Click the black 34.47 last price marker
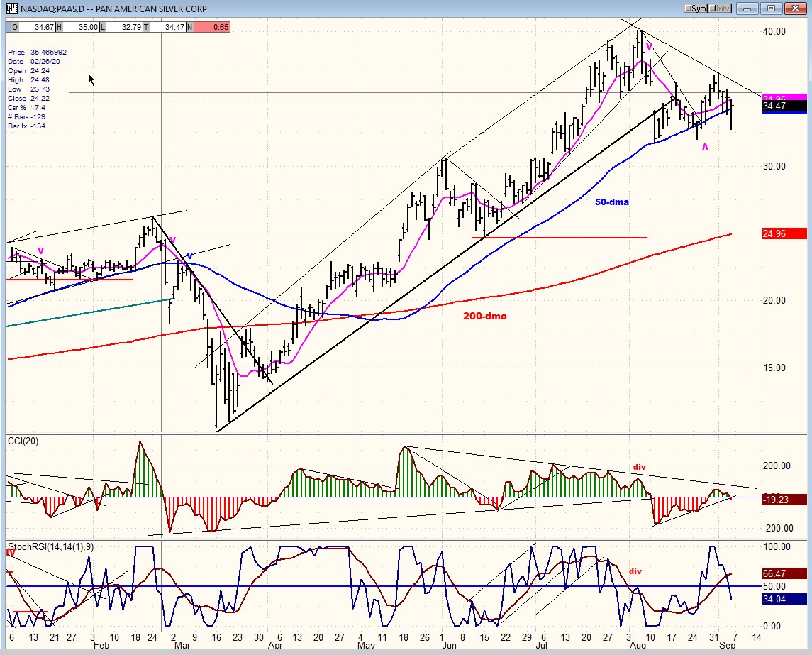The image size is (812, 655). point(784,106)
